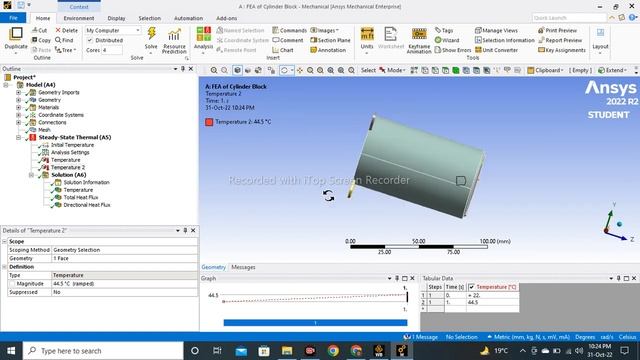Open the selection Mode dropdown
Image resolution: width=640 pixels, height=360 pixels.
point(392,70)
